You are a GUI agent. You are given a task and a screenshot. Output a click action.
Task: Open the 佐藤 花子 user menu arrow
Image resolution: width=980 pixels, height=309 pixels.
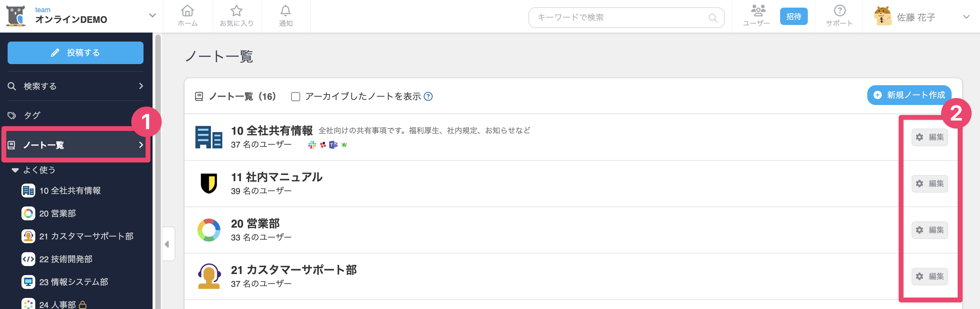click(966, 17)
